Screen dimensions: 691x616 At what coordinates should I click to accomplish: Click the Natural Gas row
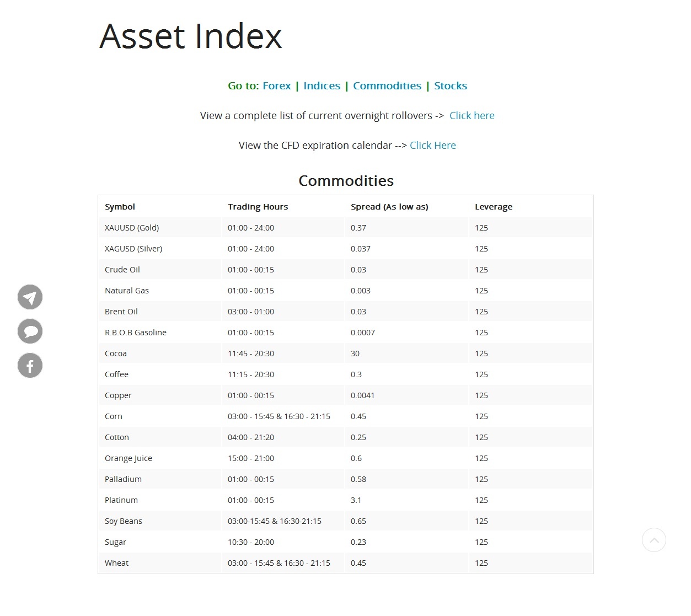345,290
